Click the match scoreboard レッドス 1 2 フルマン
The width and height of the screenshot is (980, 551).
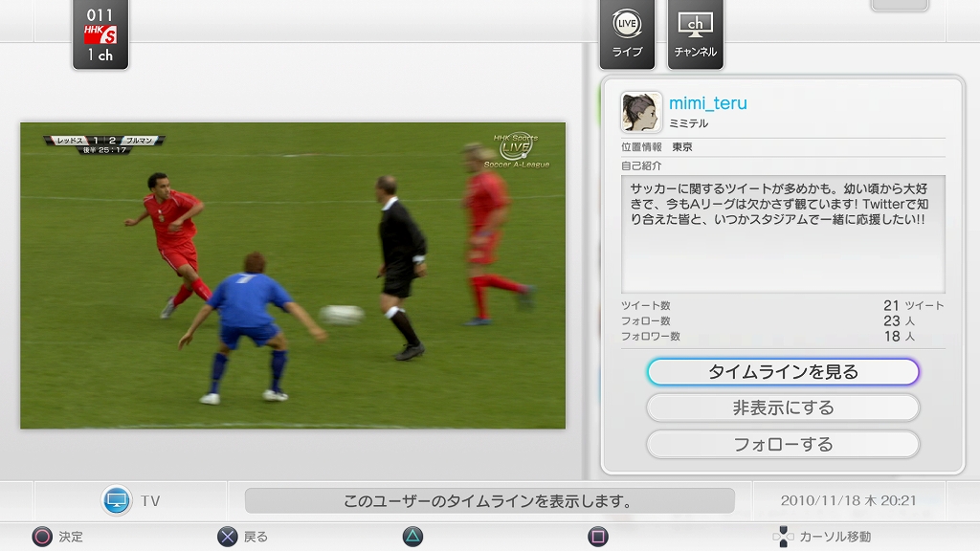tap(104, 141)
